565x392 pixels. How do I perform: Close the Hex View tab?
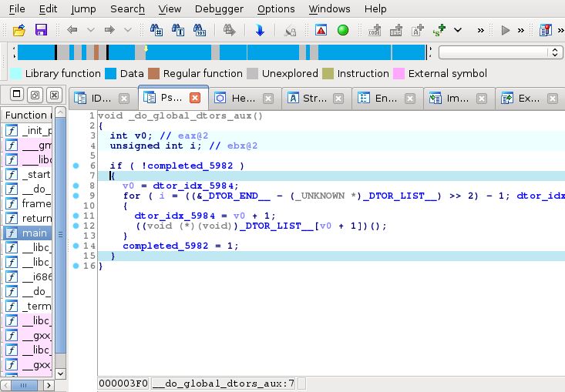(x=268, y=99)
